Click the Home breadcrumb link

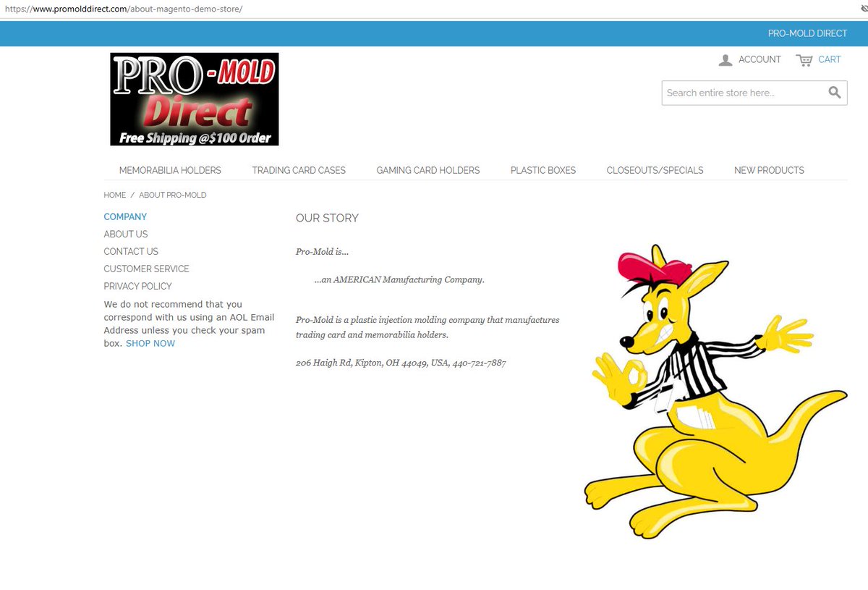pos(114,195)
